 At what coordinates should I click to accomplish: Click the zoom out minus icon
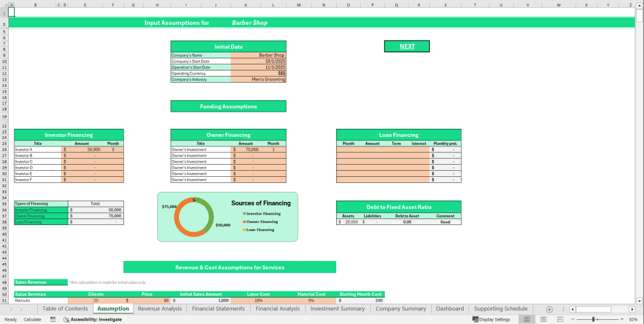tap(573, 319)
